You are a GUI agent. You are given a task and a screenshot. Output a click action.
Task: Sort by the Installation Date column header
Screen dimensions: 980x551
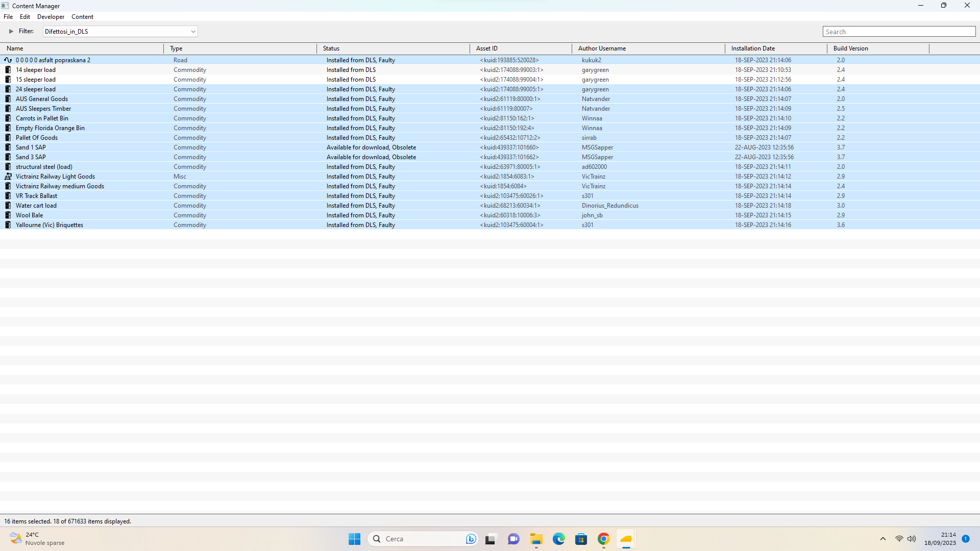[x=776, y=48]
